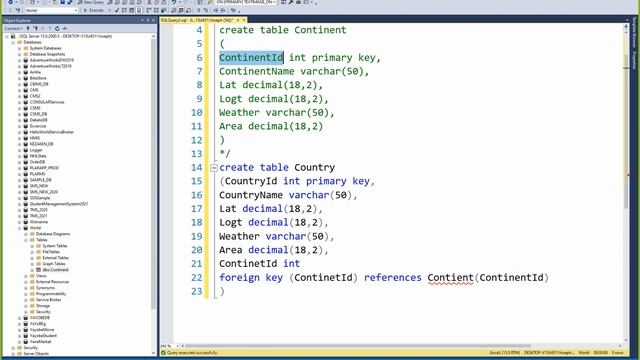Click the Parse checkmark icon beside Execute
Screen dimensions: 640x360
point(117,10)
